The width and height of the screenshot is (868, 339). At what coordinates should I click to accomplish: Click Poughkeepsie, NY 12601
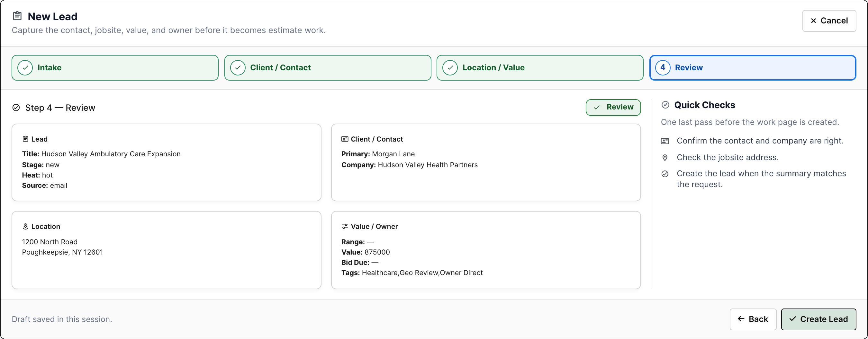[x=62, y=252]
